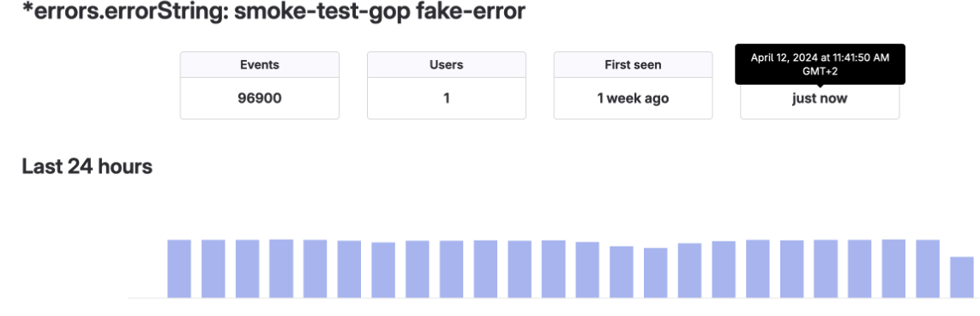
Task: Select the users value of 1
Action: pos(446,98)
